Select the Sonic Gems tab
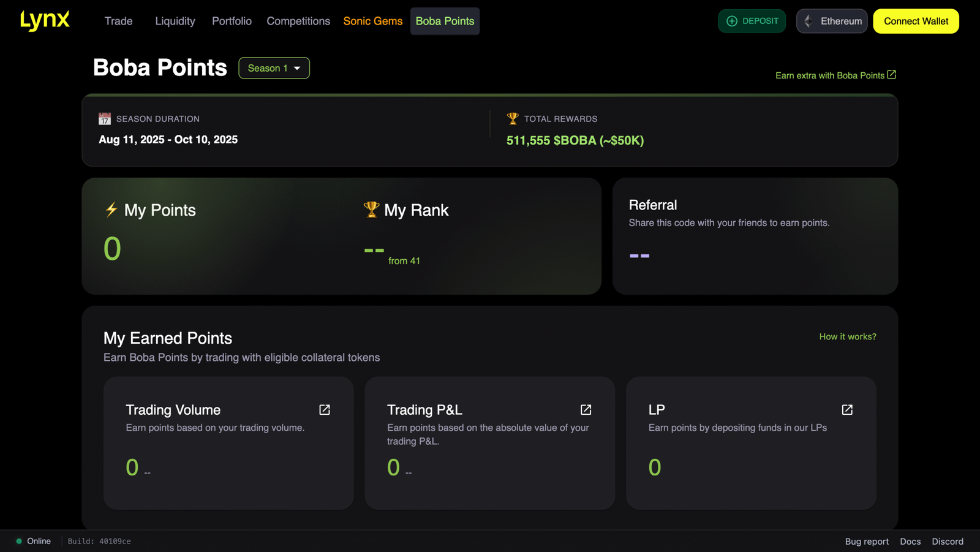 click(372, 21)
